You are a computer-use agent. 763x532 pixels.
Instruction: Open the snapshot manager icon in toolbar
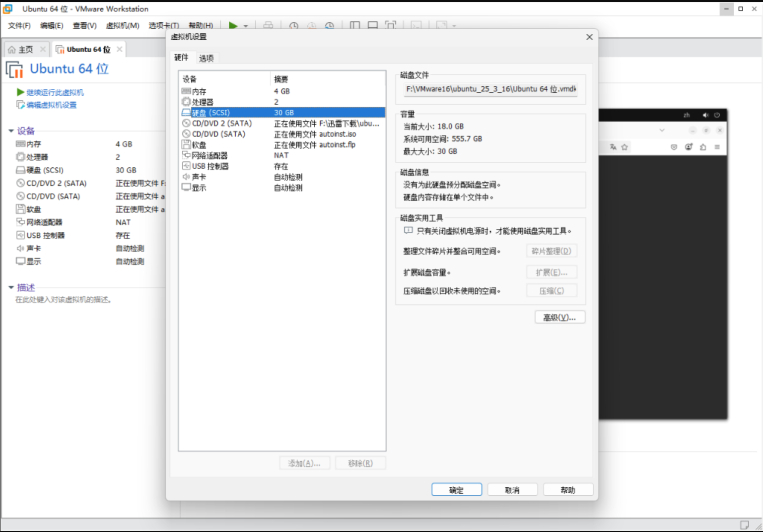[x=330, y=26]
